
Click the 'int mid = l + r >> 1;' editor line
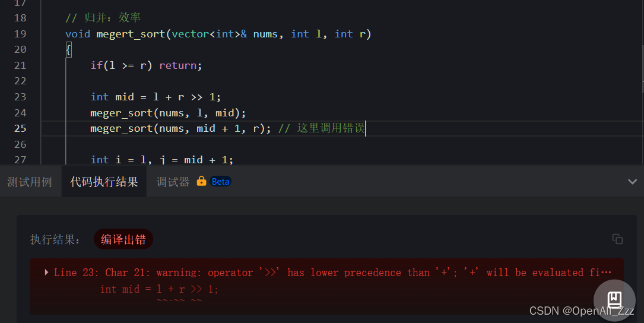156,97
